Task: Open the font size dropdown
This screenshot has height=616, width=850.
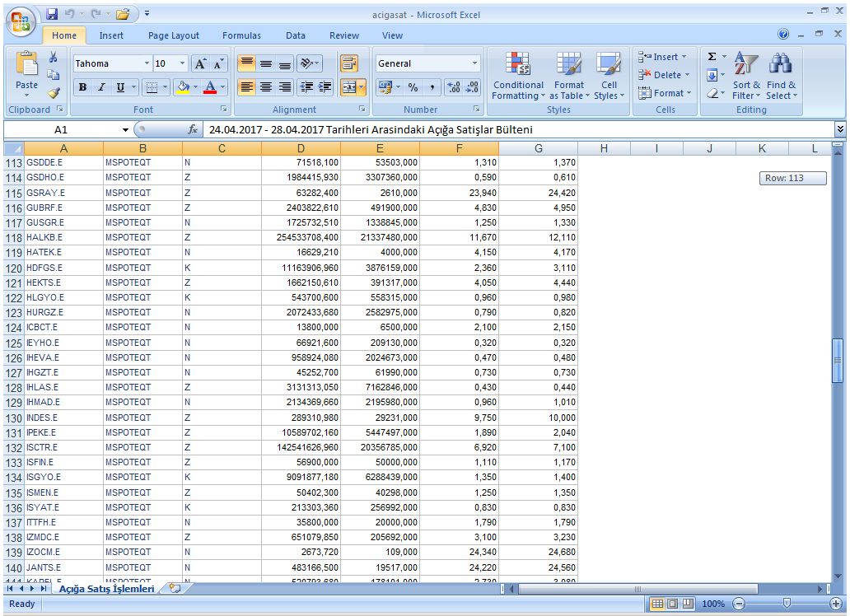Action: click(182, 63)
